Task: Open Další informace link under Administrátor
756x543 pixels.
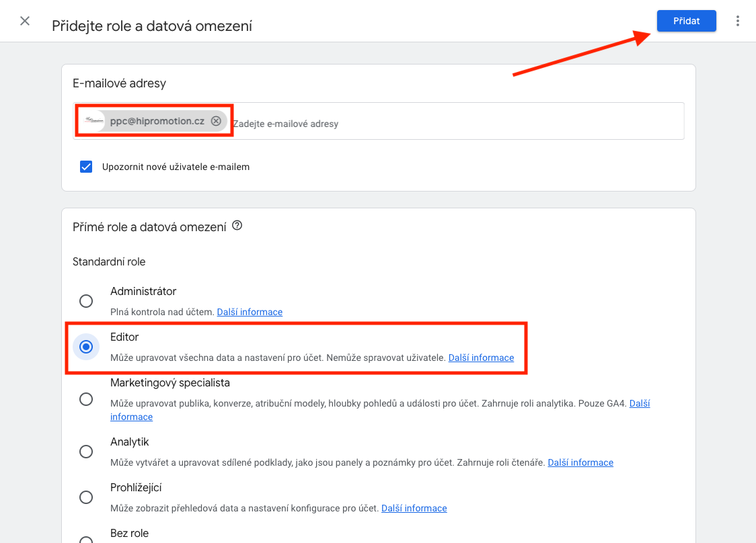Action: coord(250,312)
